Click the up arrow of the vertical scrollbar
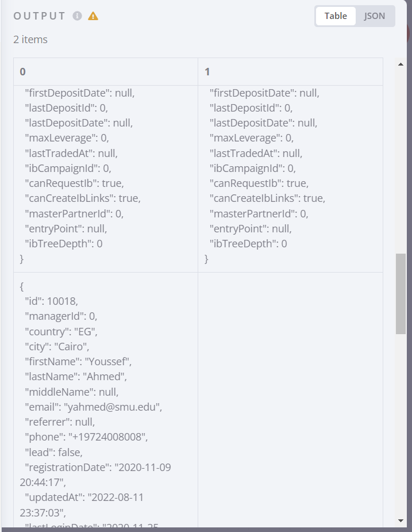Screen dimensions: 412x532 (401, 64)
